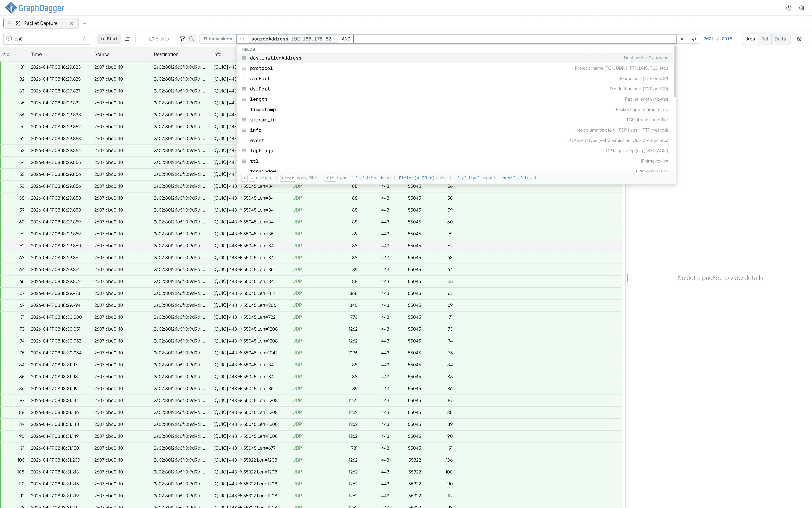Start packet capture
Screen dimensions: 812x508
click(x=109, y=39)
